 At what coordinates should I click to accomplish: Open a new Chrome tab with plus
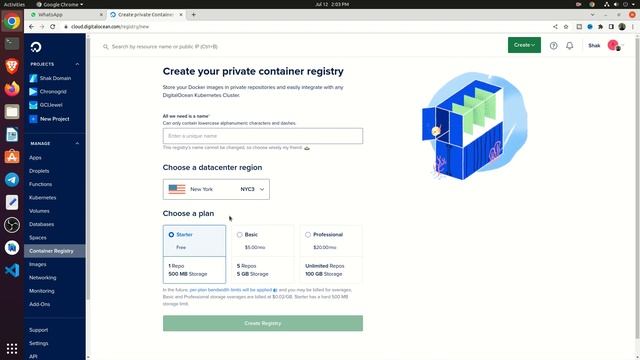coord(193,15)
